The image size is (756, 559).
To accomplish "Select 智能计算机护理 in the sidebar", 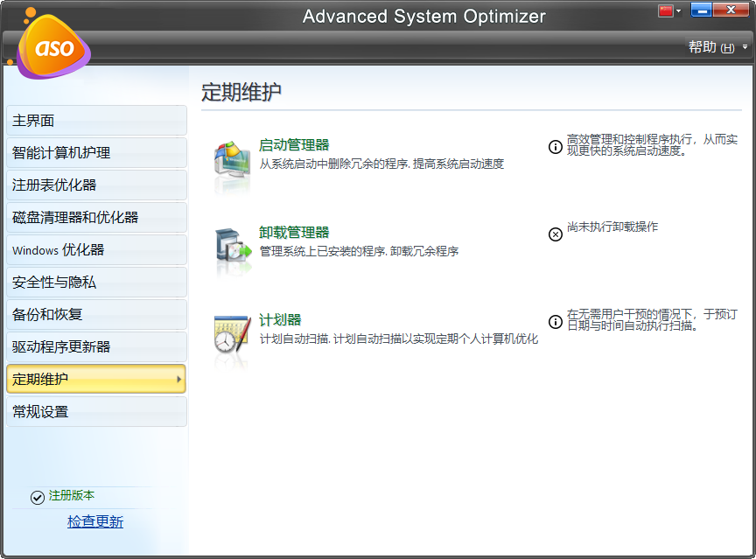I will pos(96,153).
